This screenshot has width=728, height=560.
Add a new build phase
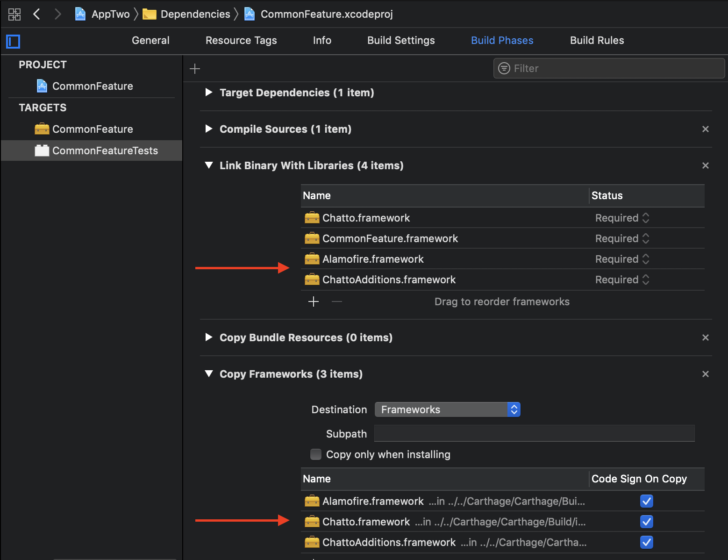click(x=195, y=69)
